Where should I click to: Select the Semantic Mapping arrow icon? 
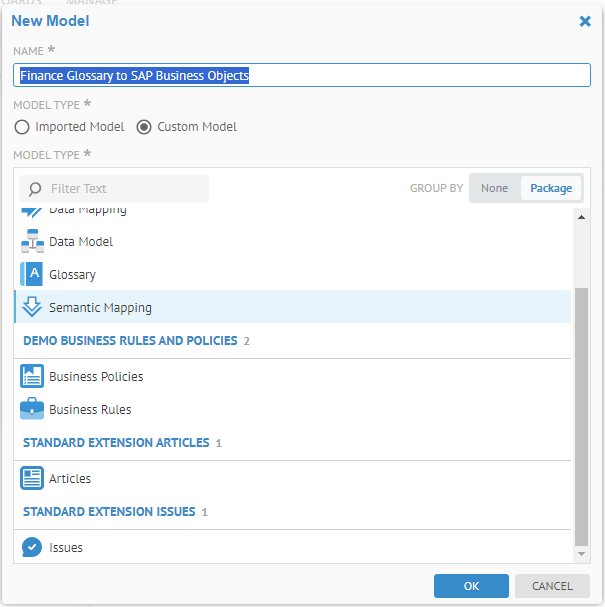tap(32, 308)
